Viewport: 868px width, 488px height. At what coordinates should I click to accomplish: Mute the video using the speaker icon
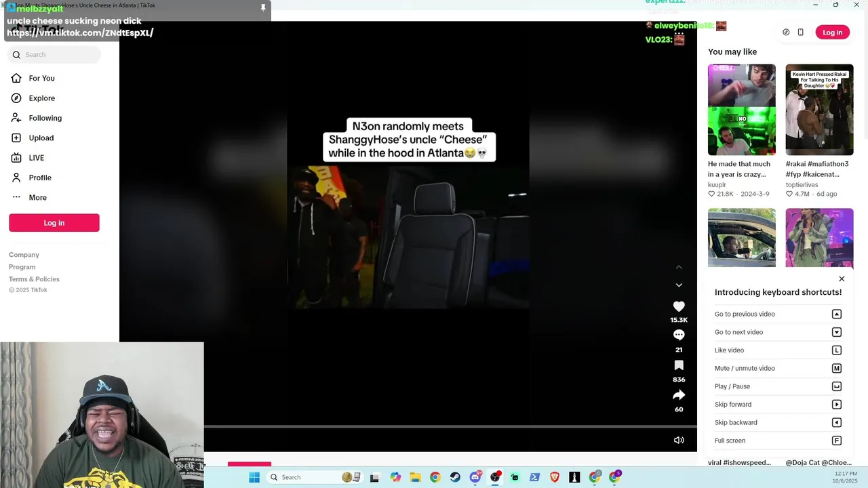click(x=679, y=440)
